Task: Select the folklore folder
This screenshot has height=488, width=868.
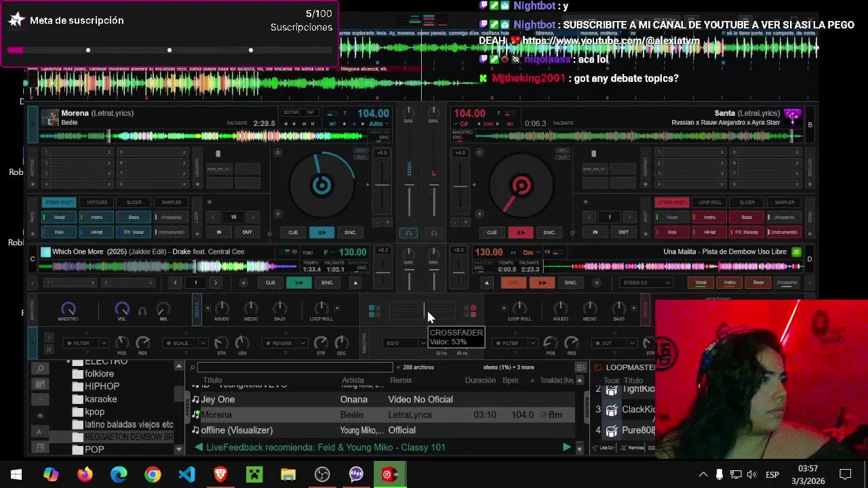Action: [x=99, y=374]
